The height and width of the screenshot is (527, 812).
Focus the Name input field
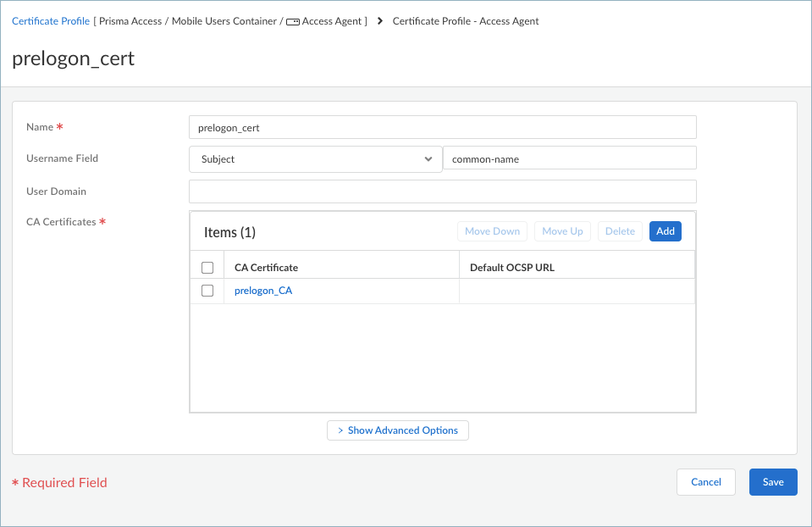pos(442,127)
